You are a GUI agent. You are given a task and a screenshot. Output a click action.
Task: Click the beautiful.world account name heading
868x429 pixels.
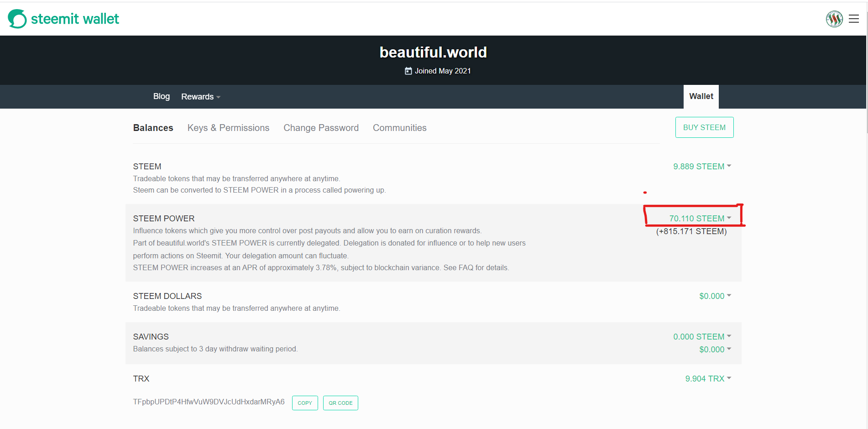coord(433,52)
